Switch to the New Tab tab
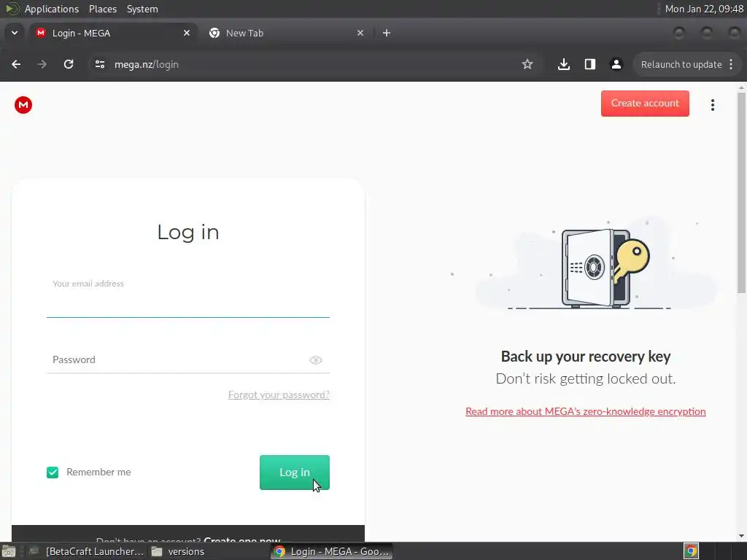The height and width of the screenshot is (560, 747). [x=285, y=33]
